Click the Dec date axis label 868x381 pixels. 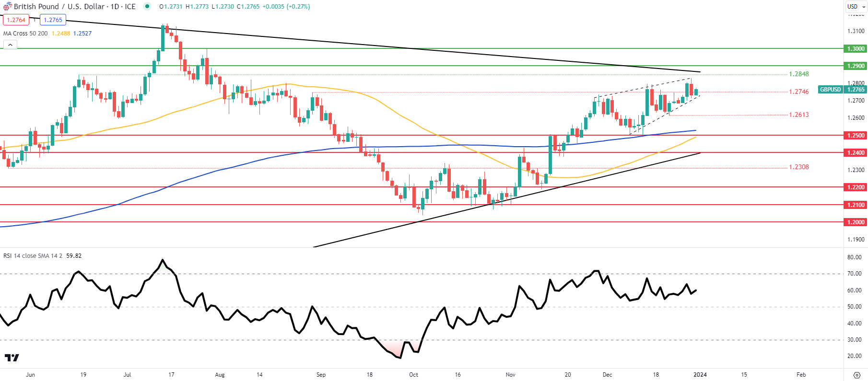tap(608, 374)
